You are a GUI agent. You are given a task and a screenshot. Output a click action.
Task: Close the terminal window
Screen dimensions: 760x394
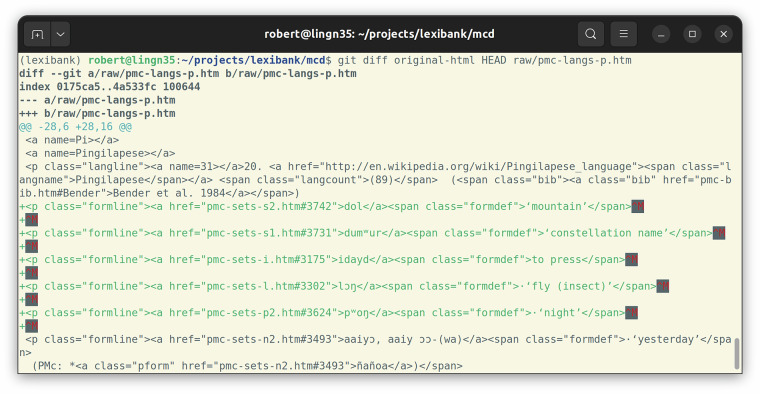[x=724, y=34]
